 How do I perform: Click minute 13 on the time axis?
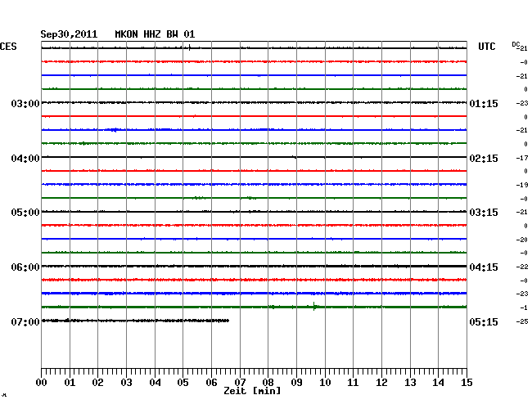pos(410,383)
